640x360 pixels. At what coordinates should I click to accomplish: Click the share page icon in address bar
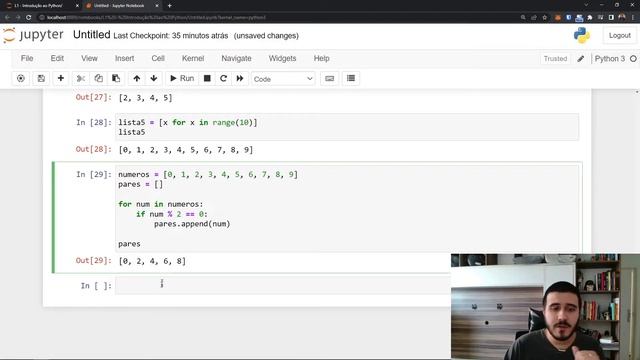pos(534,18)
